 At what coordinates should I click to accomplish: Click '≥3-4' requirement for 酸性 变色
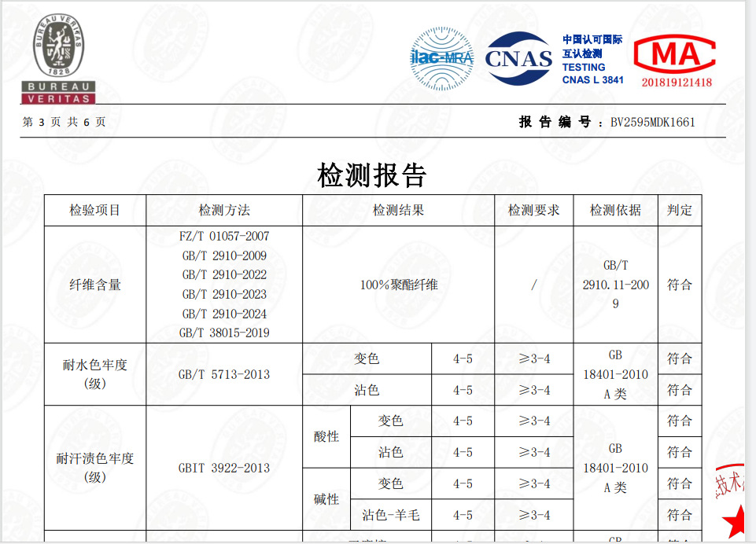pyautogui.click(x=534, y=421)
